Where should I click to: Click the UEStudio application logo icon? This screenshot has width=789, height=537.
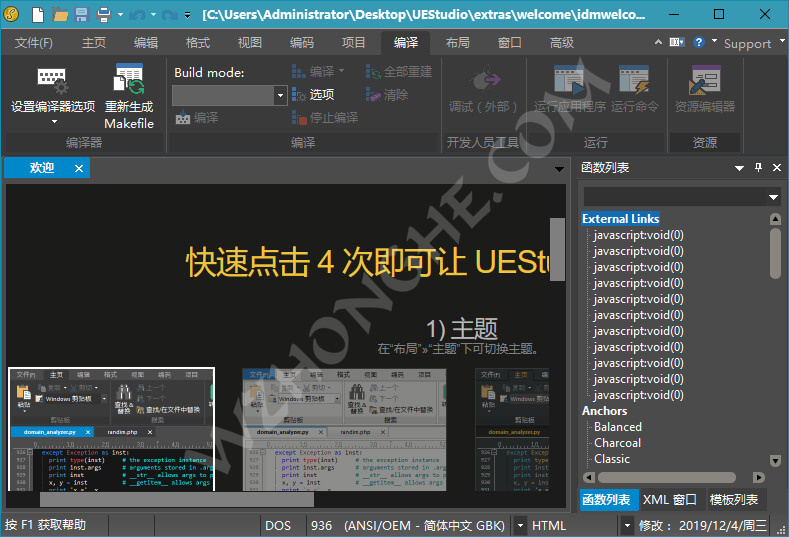coord(11,14)
